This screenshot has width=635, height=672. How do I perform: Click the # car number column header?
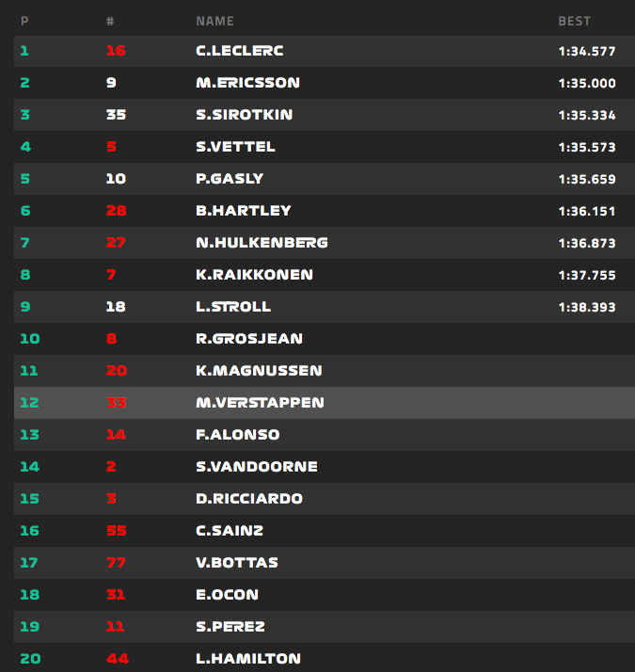click(x=110, y=21)
